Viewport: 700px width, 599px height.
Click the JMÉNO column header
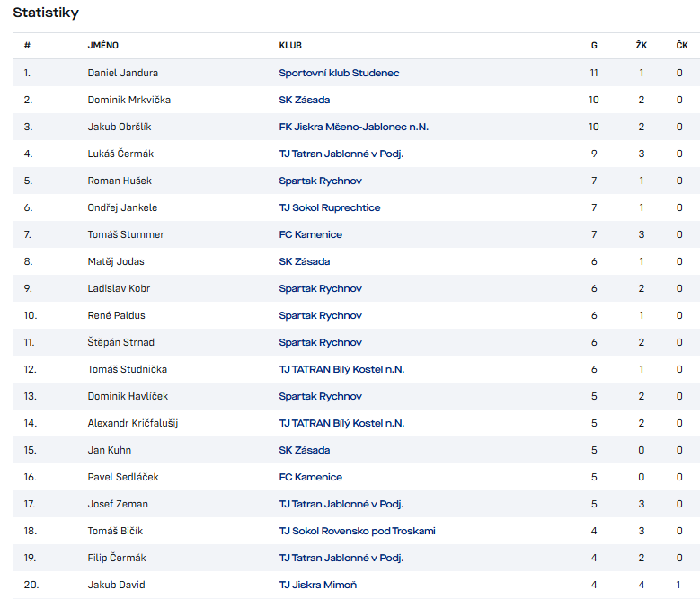click(x=102, y=46)
